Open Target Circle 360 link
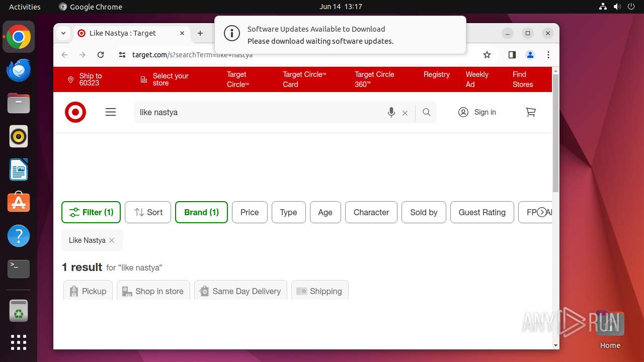644x362 pixels. point(374,79)
